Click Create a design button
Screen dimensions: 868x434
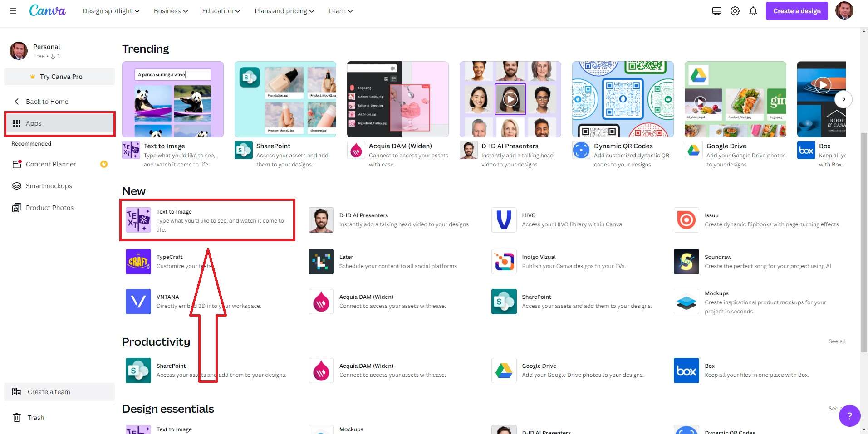pyautogui.click(x=797, y=11)
